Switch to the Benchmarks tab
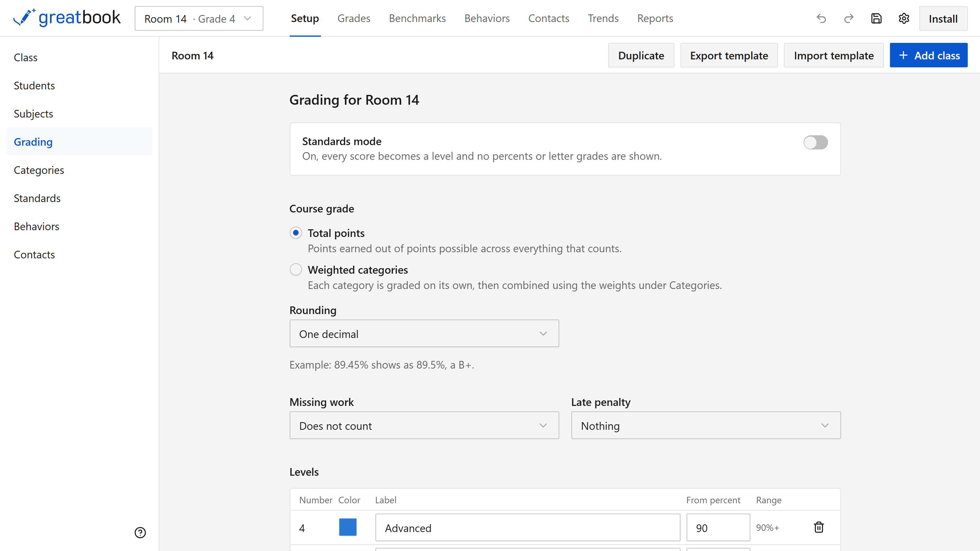The width and height of the screenshot is (980, 551). pyautogui.click(x=417, y=18)
